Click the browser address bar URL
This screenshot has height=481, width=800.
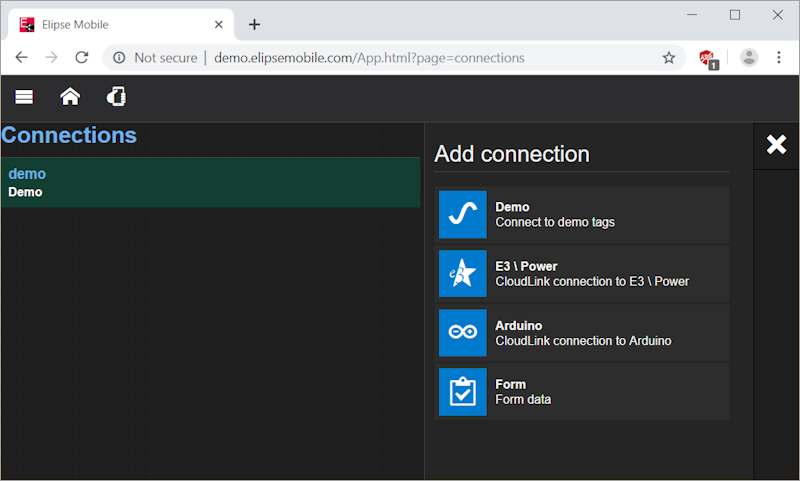coord(368,58)
